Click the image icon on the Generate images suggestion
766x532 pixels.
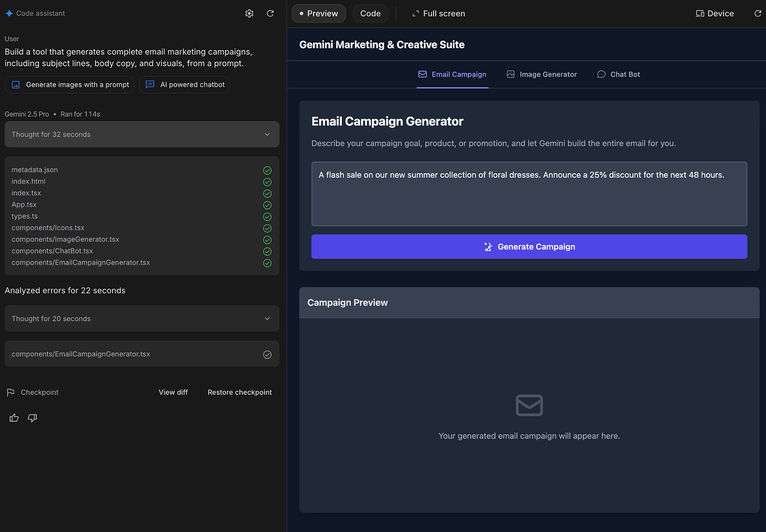(16, 85)
